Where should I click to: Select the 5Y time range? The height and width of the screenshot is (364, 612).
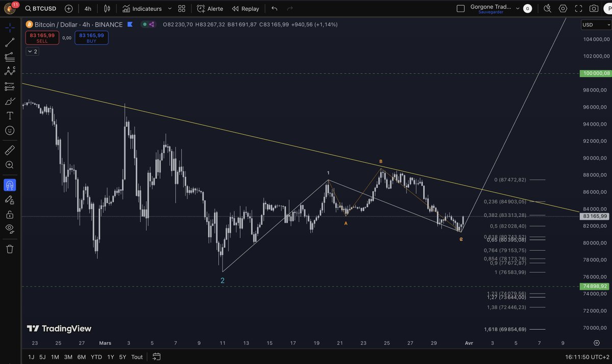point(122,357)
